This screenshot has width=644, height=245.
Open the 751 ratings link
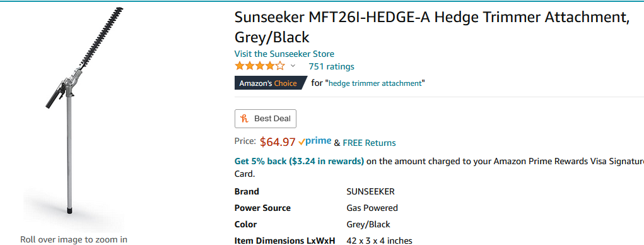[331, 66]
